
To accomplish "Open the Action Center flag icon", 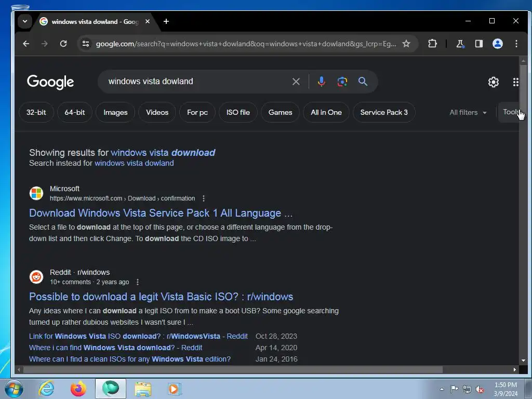I will pos(454,389).
